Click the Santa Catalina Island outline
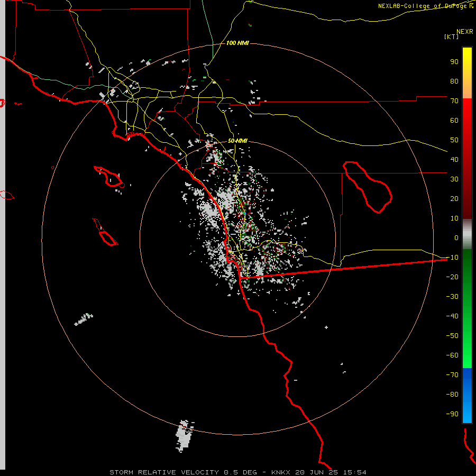 (109, 177)
